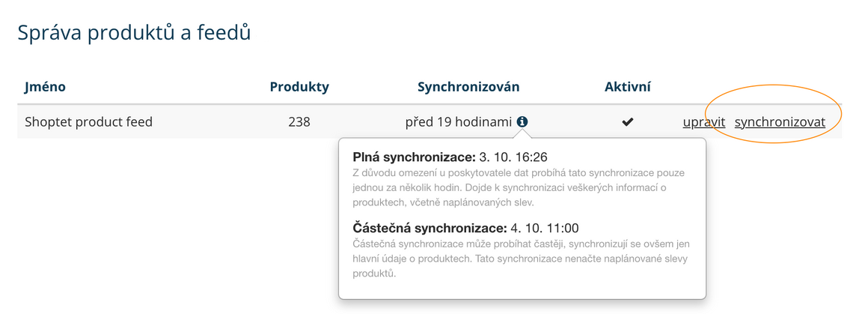The image size is (868, 314).
Task: Click the Aktivní column header
Action: pos(628,87)
